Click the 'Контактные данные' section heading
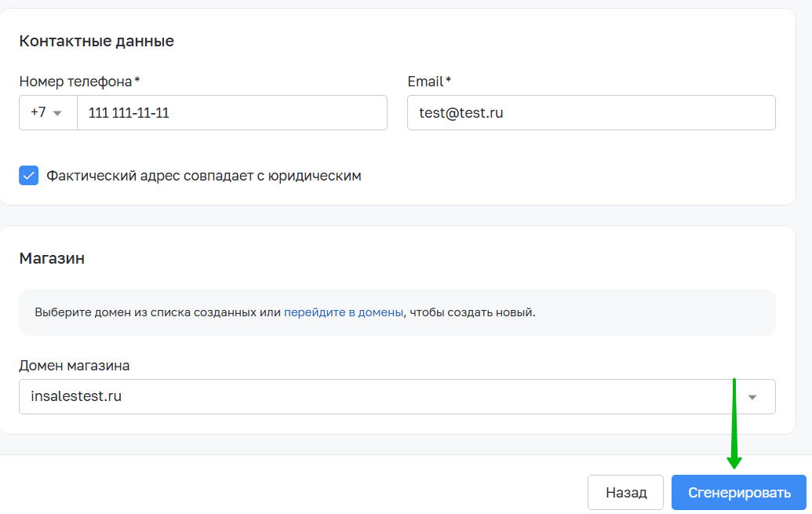 pos(96,41)
